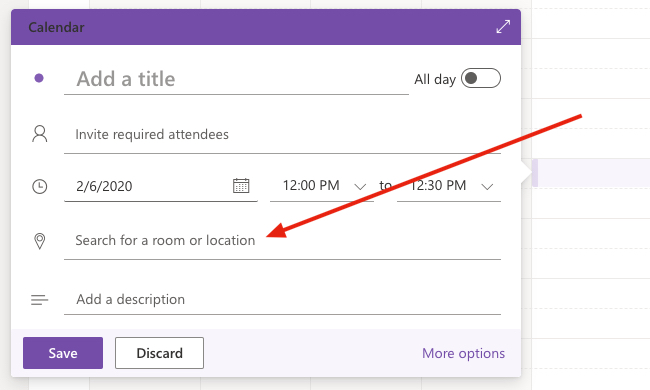
Task: Click the description lines icon
Action: 40,300
